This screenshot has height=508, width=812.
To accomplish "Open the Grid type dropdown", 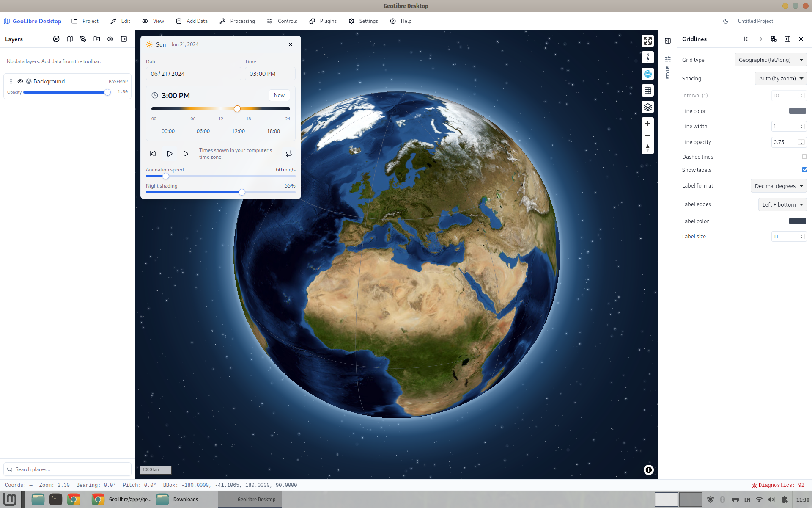I will (x=771, y=60).
